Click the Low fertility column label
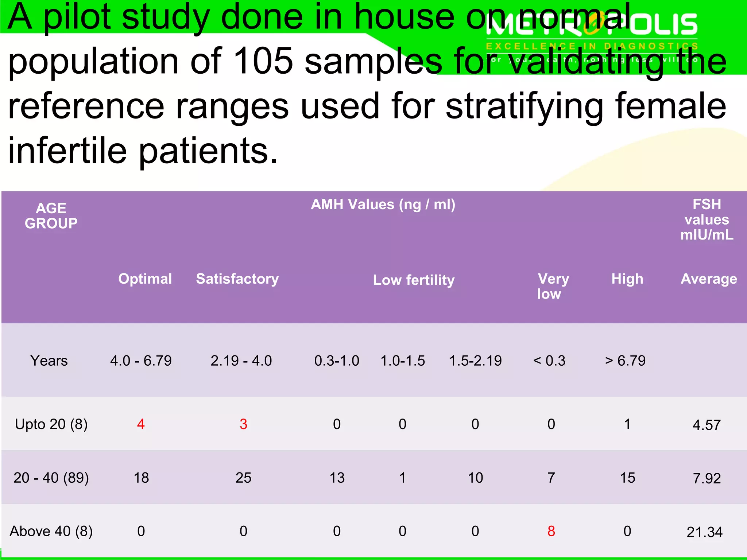747x560 pixels. tap(414, 280)
